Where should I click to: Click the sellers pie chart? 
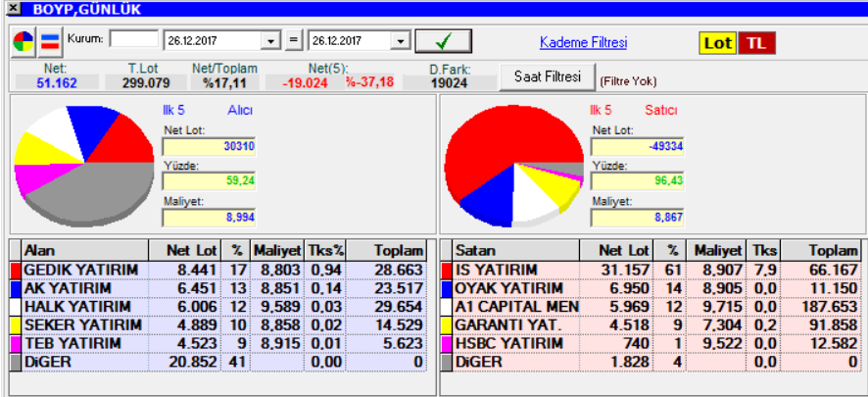pyautogui.click(x=513, y=165)
